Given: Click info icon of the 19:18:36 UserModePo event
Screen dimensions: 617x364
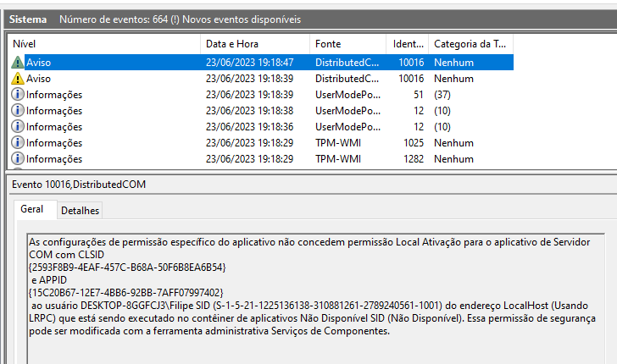Looking at the screenshot, I should (x=17, y=127).
